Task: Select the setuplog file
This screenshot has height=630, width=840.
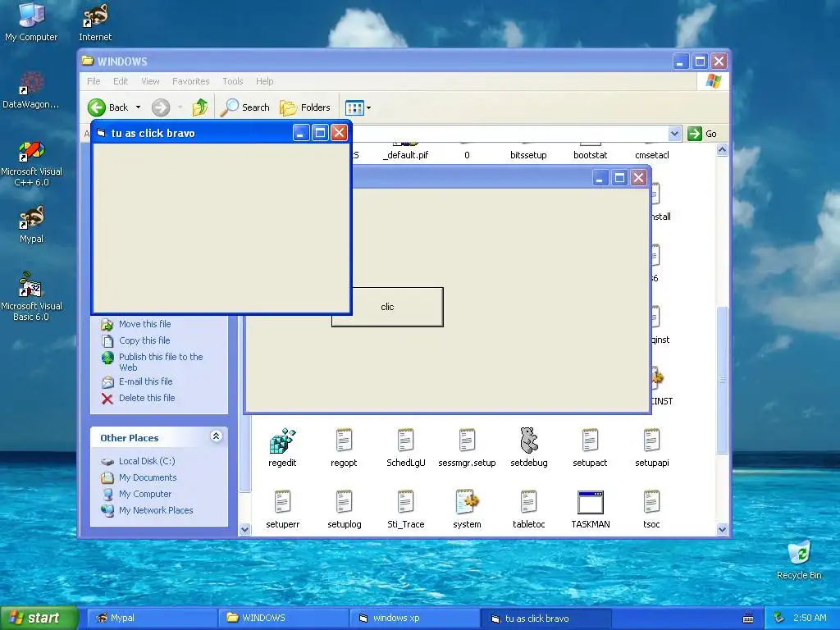Action: (344, 509)
